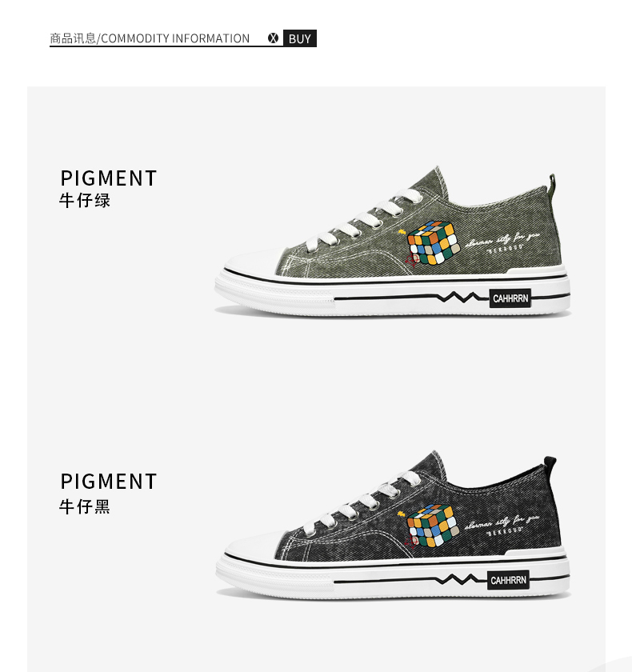Click the Rubik's cube graphic on black shoe
The image size is (632, 672).
tap(432, 526)
